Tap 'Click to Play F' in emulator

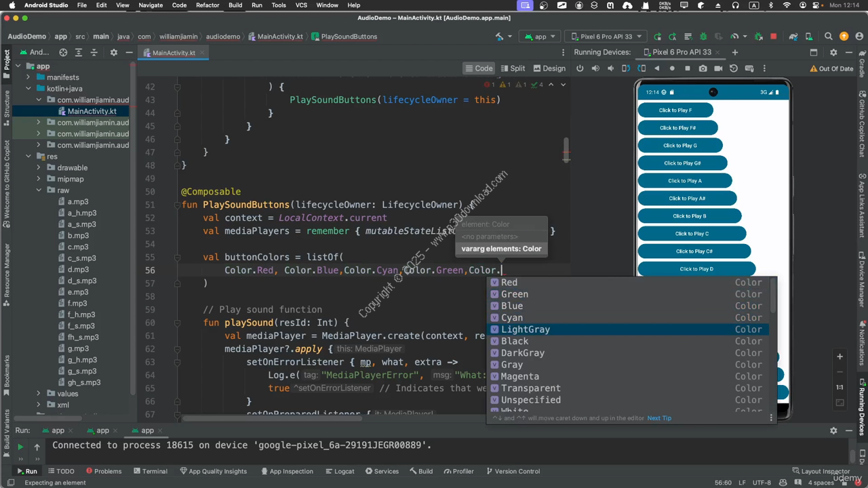[x=675, y=110]
